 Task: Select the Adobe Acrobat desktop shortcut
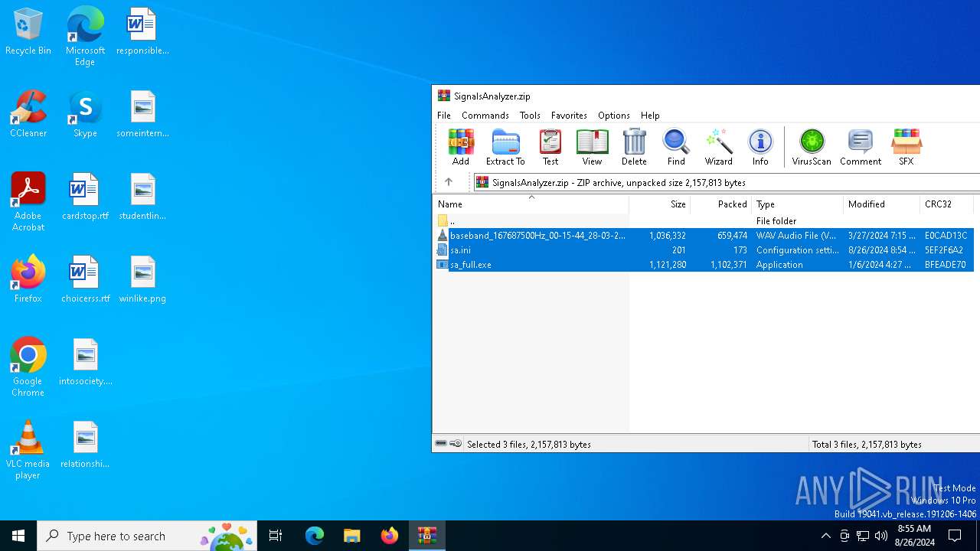coord(28,202)
